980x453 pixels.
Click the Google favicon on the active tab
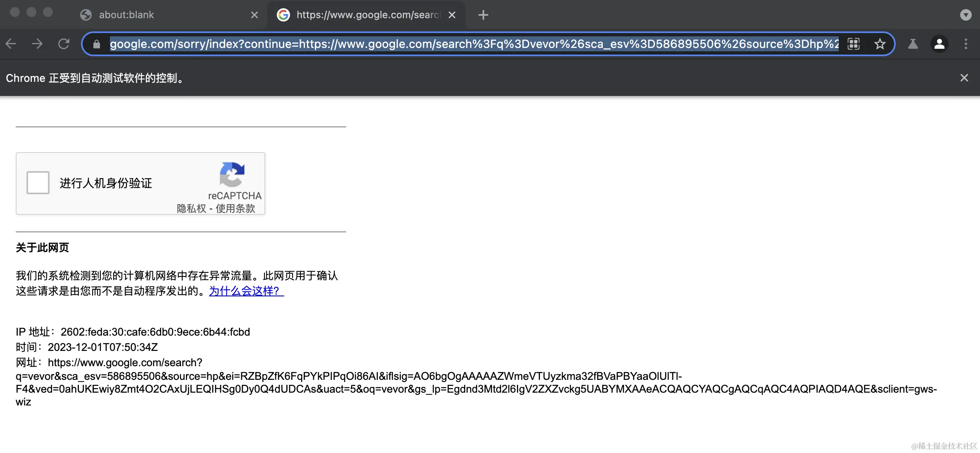click(283, 15)
